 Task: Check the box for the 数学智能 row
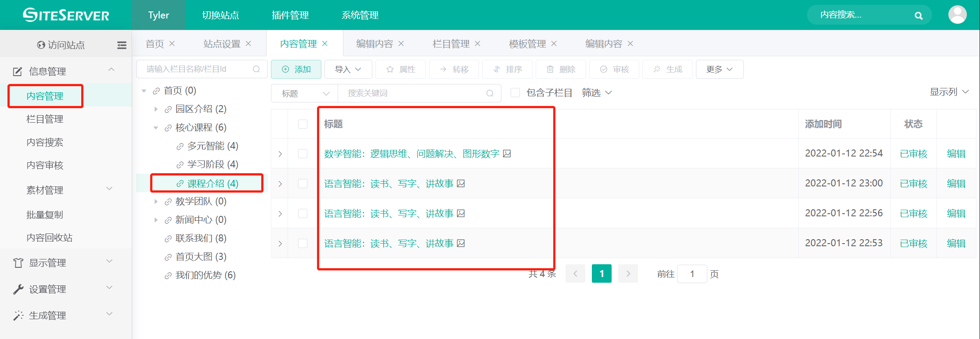pos(303,153)
